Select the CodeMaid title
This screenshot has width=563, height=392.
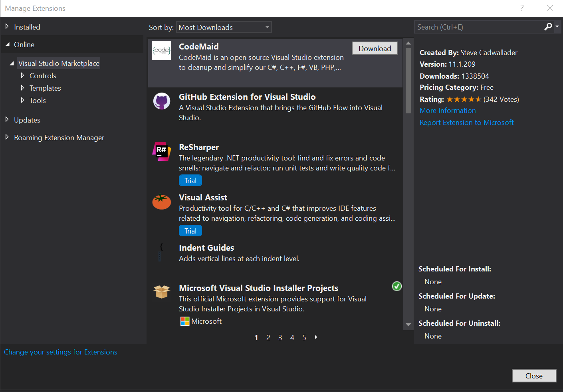pyautogui.click(x=199, y=47)
